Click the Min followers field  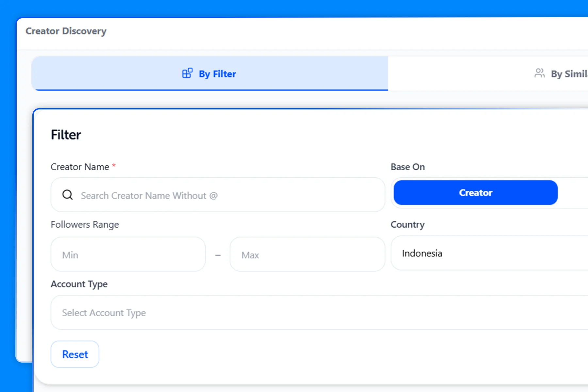[128, 254]
